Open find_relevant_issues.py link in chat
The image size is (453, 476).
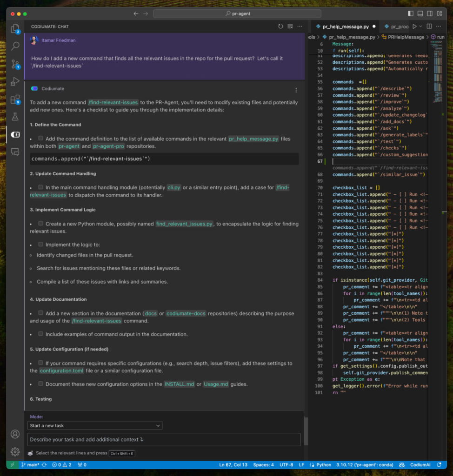click(x=184, y=224)
